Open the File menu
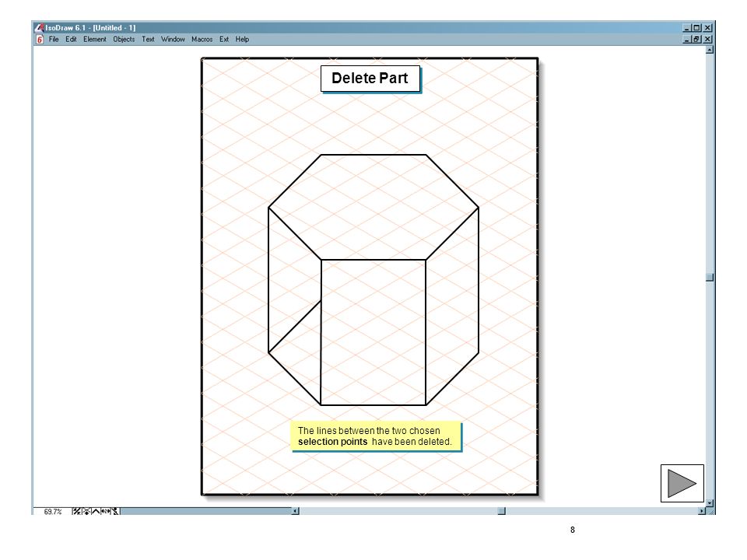This screenshot has width=747, height=560. click(54, 40)
